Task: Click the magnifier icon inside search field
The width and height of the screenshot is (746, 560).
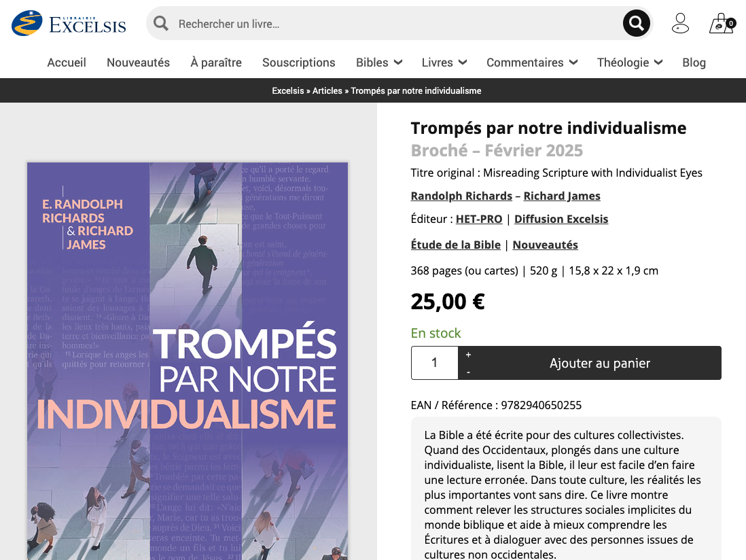Action: coord(161,23)
